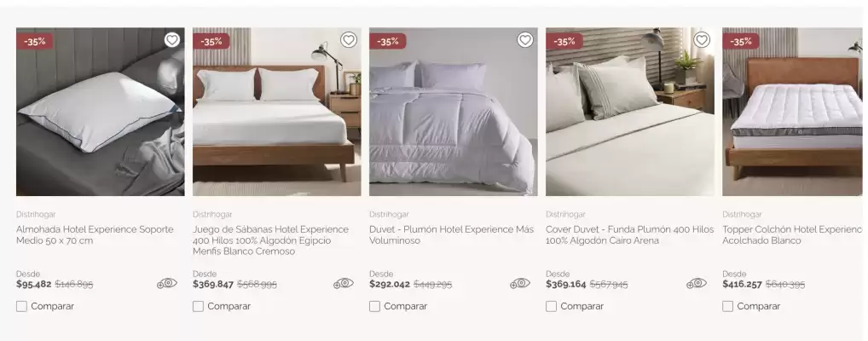
Task: Add Almohada Hotel Experience to wishlist heart
Action: pyautogui.click(x=172, y=40)
